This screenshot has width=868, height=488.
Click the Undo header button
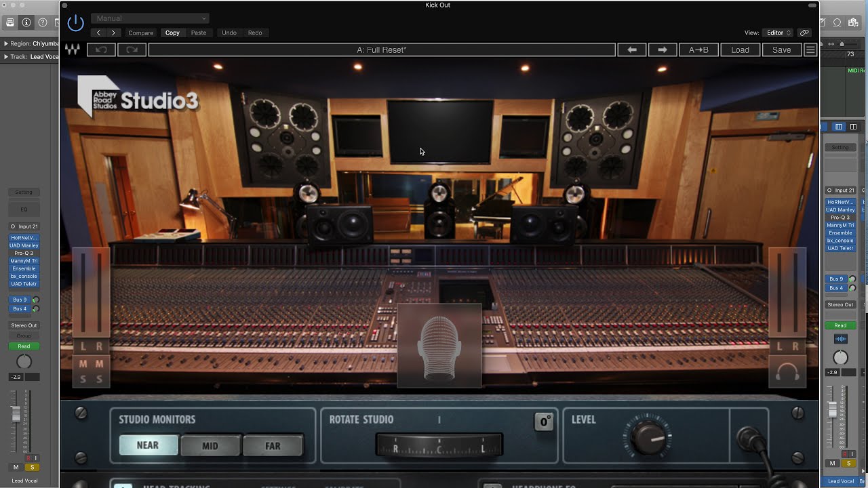pyautogui.click(x=229, y=33)
